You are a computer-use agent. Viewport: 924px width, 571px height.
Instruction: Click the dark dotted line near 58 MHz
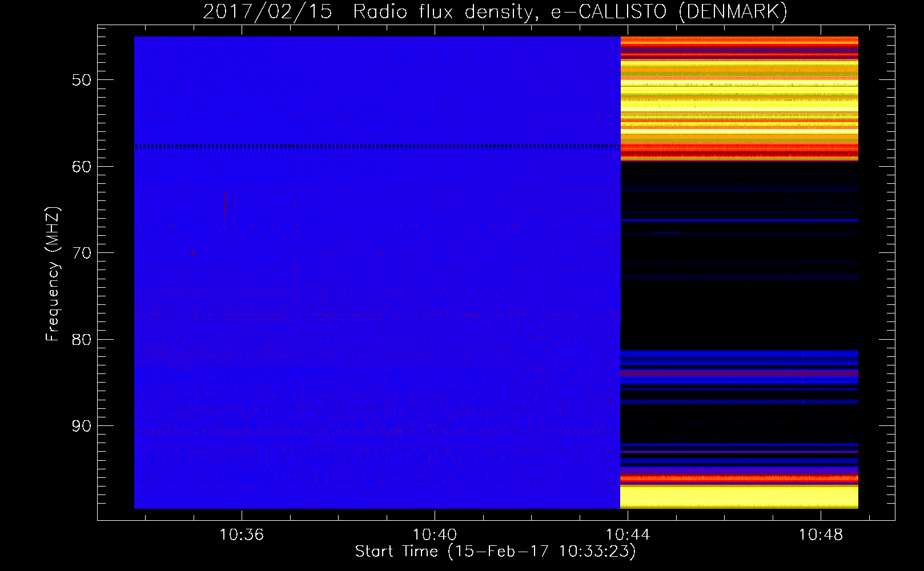point(377,147)
